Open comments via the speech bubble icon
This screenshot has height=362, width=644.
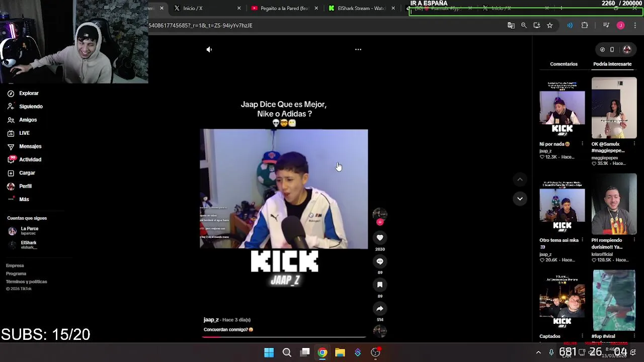coord(380,261)
